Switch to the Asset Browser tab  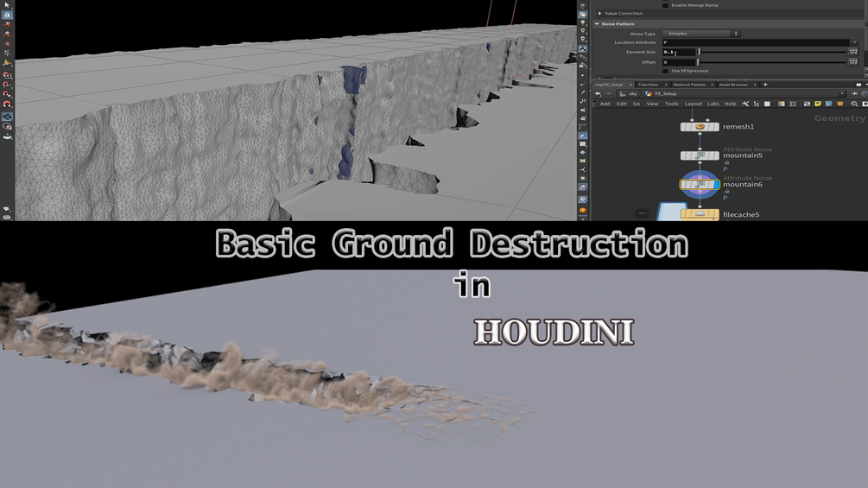pos(733,85)
